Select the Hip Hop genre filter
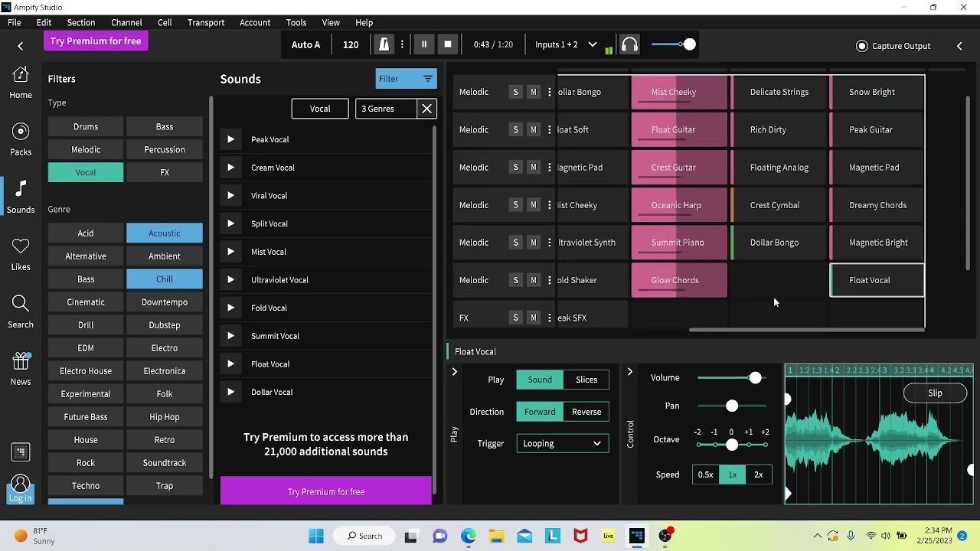 (x=165, y=417)
